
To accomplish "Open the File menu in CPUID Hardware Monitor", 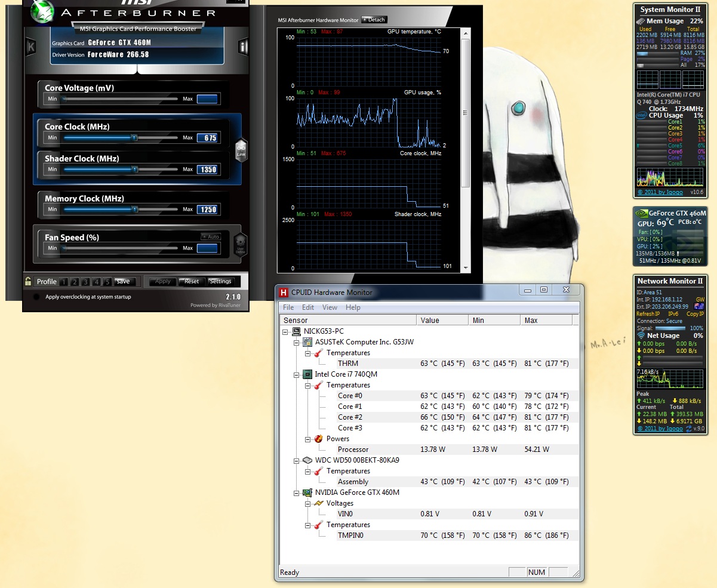I will (288, 307).
